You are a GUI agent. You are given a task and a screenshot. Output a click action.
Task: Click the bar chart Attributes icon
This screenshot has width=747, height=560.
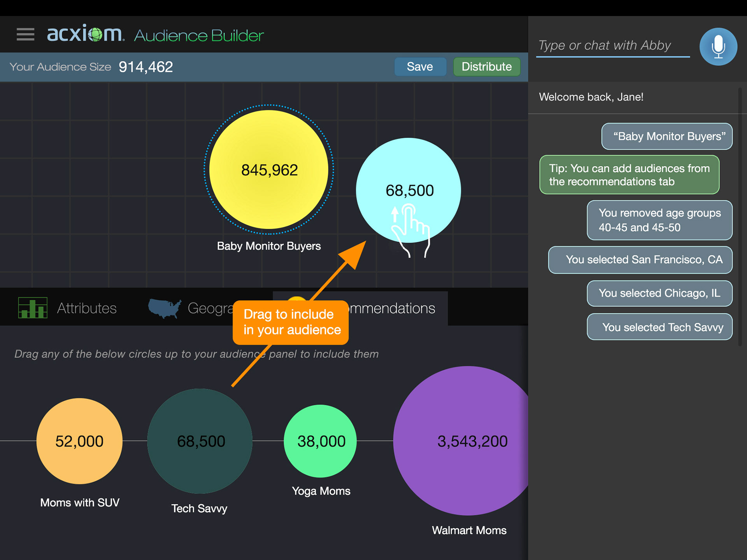click(x=33, y=308)
